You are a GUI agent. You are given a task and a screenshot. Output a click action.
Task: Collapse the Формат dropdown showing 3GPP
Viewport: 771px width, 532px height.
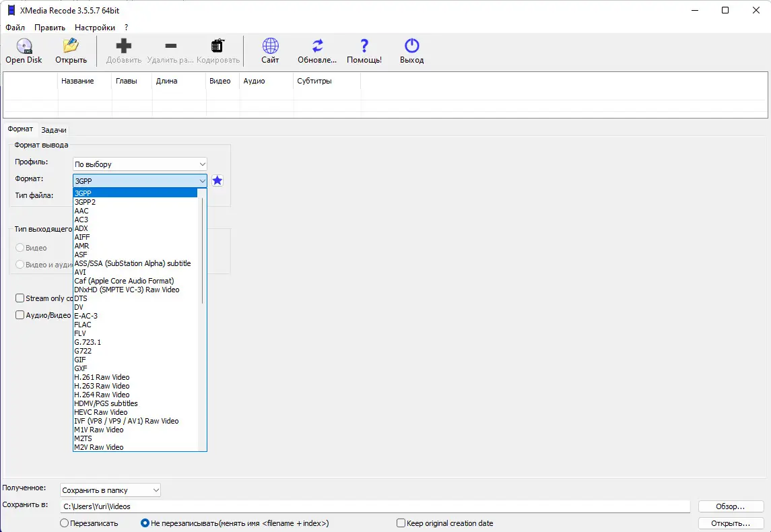coord(139,181)
